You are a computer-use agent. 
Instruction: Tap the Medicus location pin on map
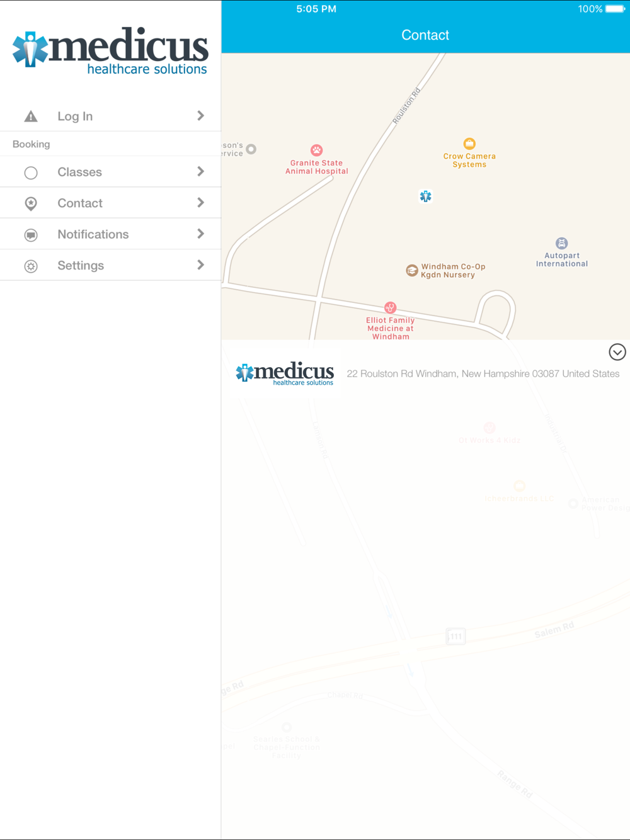coord(426,196)
